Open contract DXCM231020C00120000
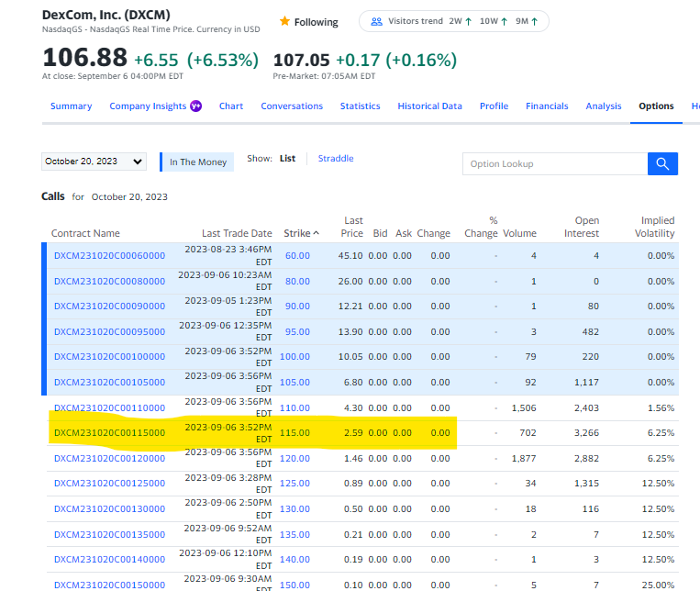 (109, 458)
